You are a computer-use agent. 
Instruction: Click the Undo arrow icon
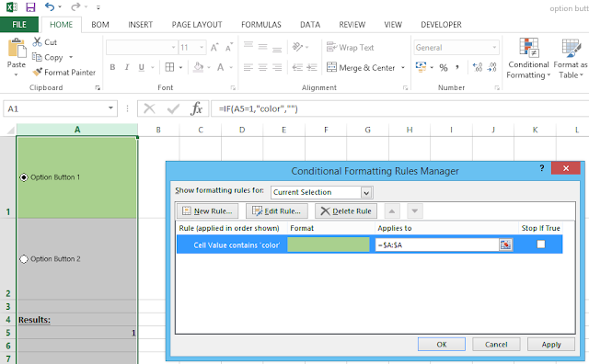[49, 6]
